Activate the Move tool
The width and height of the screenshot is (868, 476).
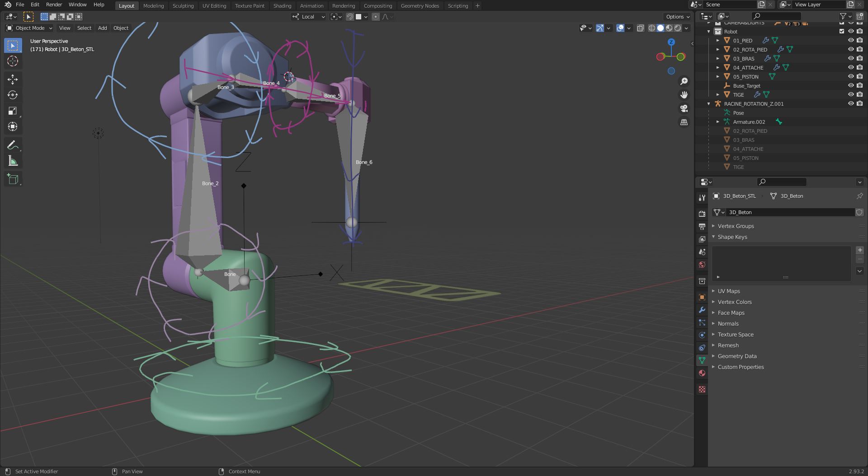pos(13,79)
